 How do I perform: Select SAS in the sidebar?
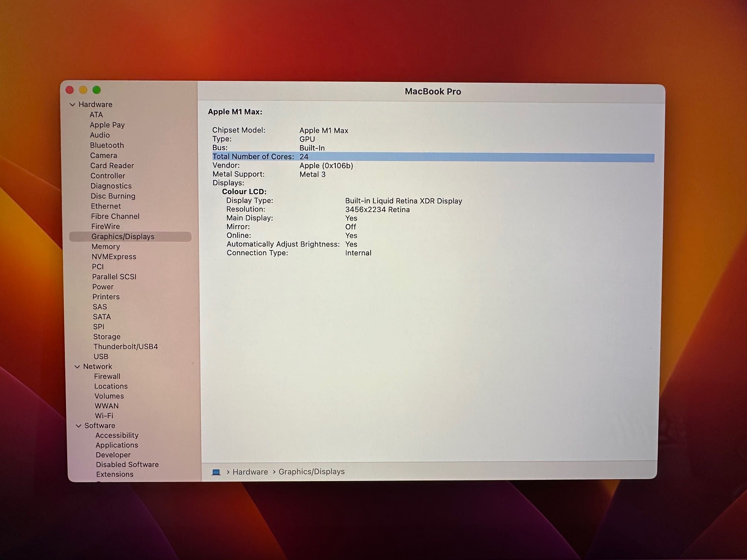(x=100, y=307)
